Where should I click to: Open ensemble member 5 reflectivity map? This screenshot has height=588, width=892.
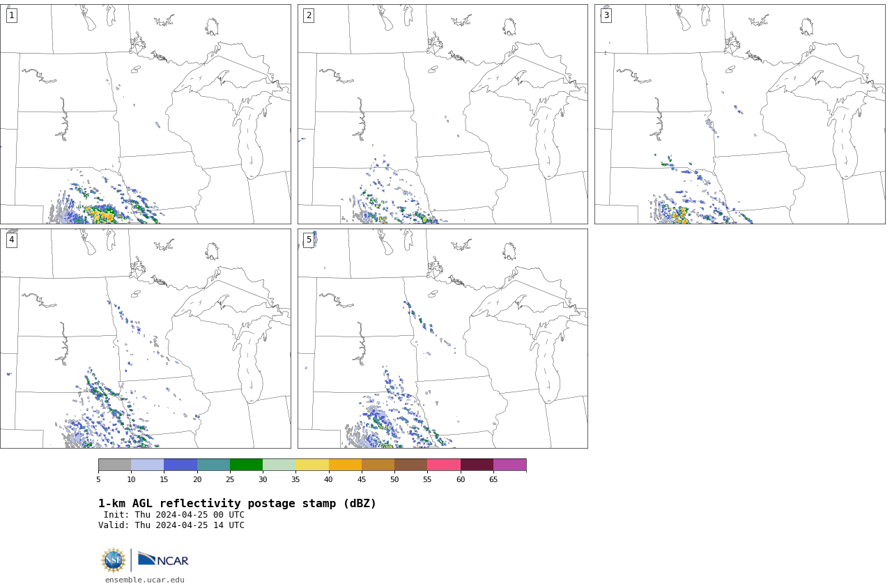click(x=443, y=339)
